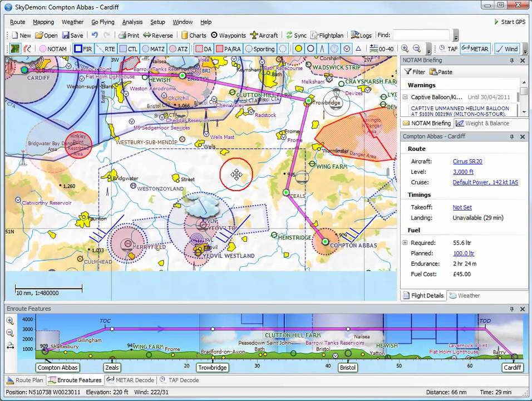Image resolution: width=532 pixels, height=401 pixels.
Task: Toggle Wind barbs display
Action: click(507, 49)
